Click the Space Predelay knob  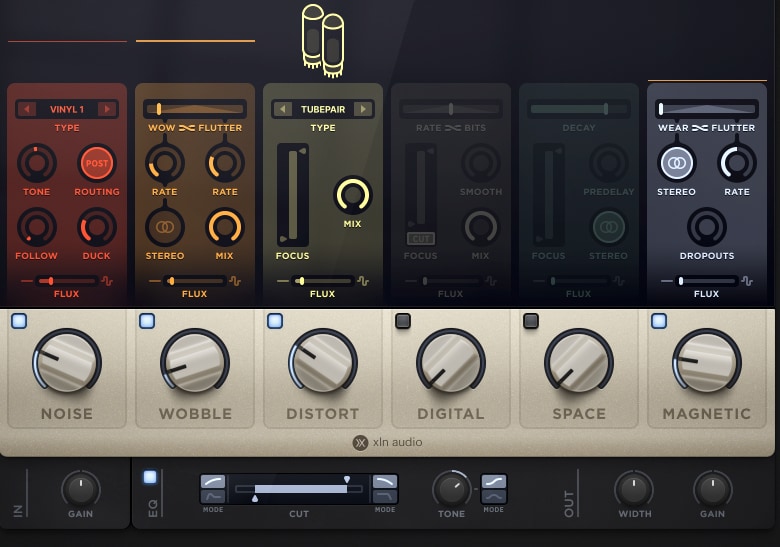pos(608,163)
